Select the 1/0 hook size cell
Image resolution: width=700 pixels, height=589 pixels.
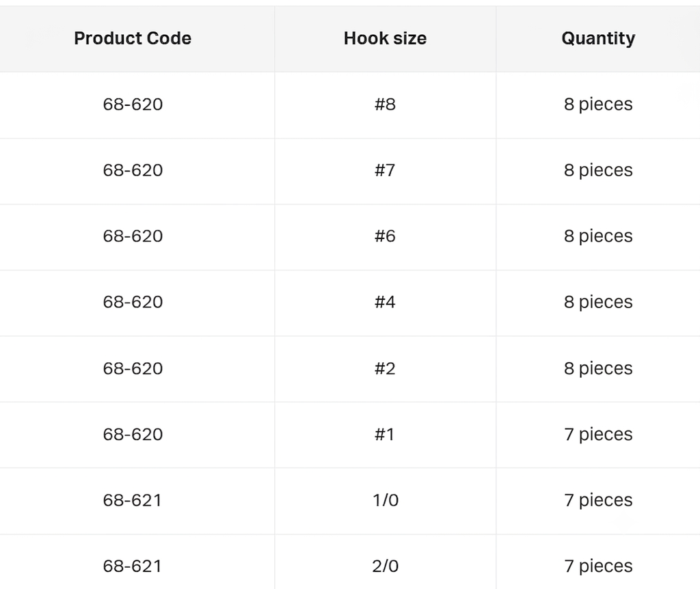coord(386,500)
